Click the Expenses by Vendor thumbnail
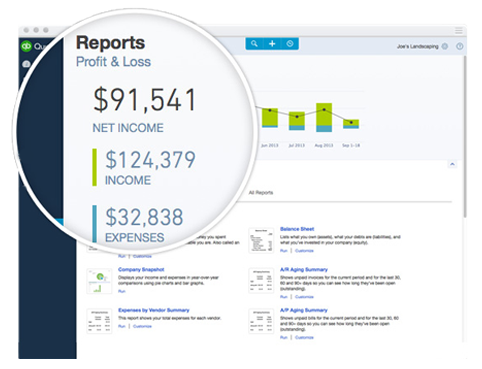This screenshot has height=369, width=482. click(x=99, y=321)
